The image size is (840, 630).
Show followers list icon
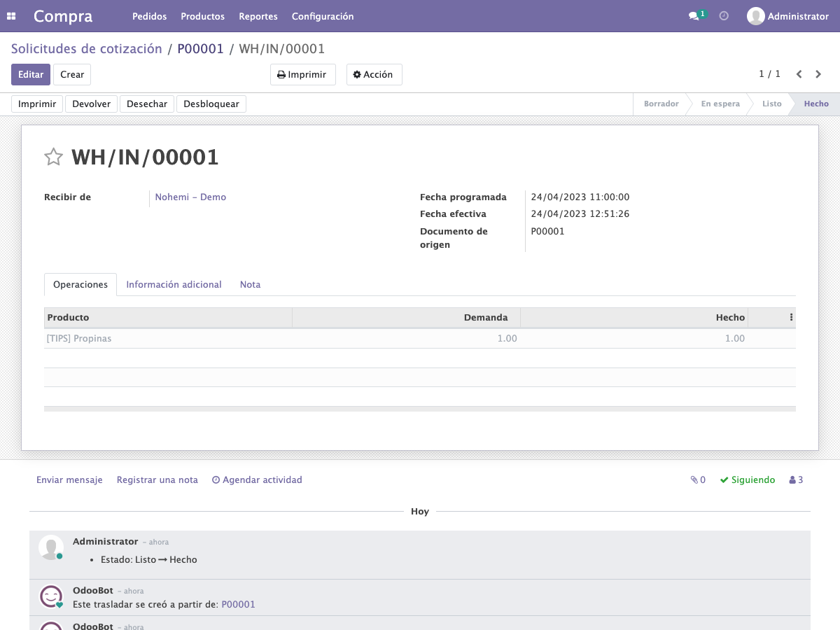pos(796,479)
